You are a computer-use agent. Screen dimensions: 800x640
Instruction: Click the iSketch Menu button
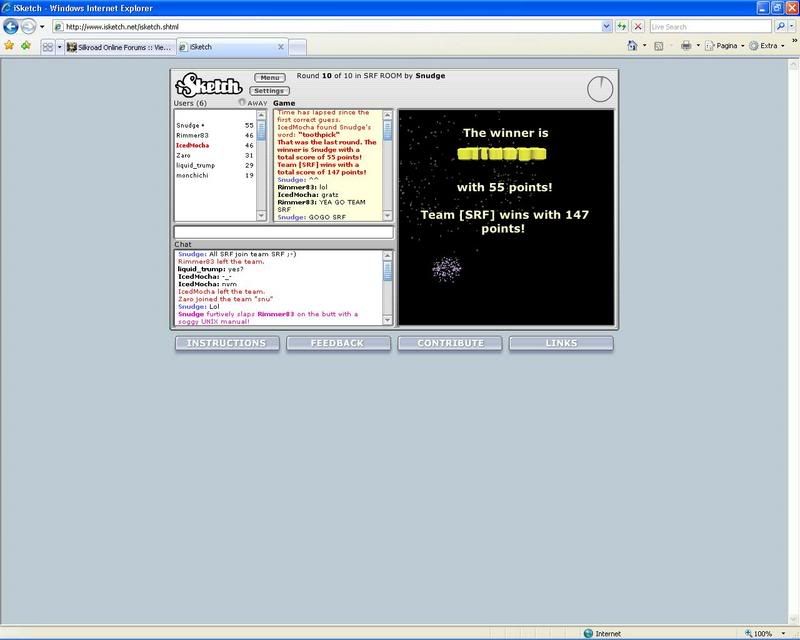click(x=270, y=78)
